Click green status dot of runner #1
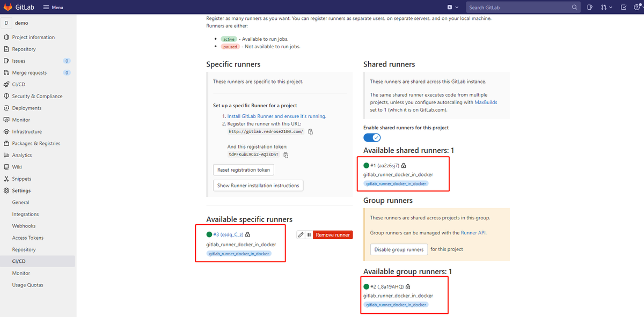This screenshot has height=317, width=644. pos(367,165)
